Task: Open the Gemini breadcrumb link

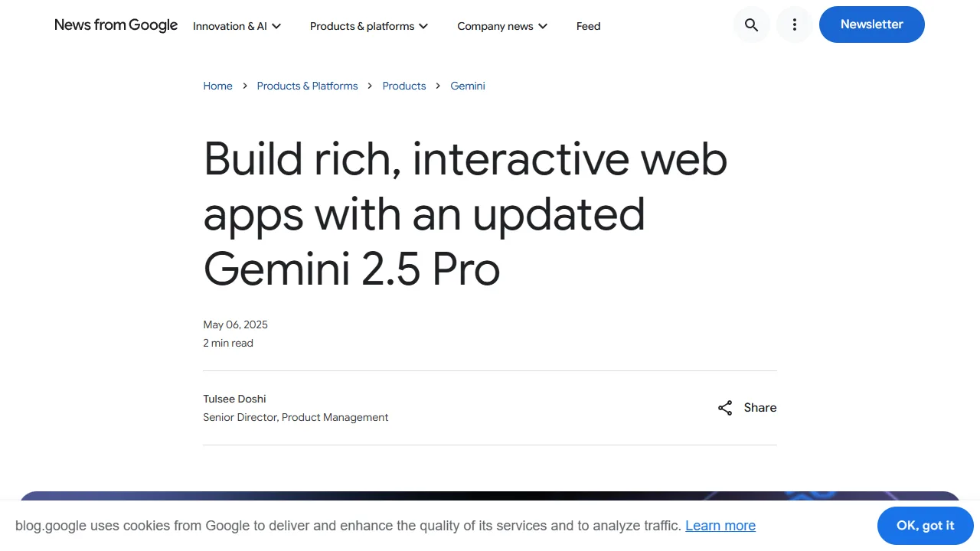Action: (x=468, y=86)
